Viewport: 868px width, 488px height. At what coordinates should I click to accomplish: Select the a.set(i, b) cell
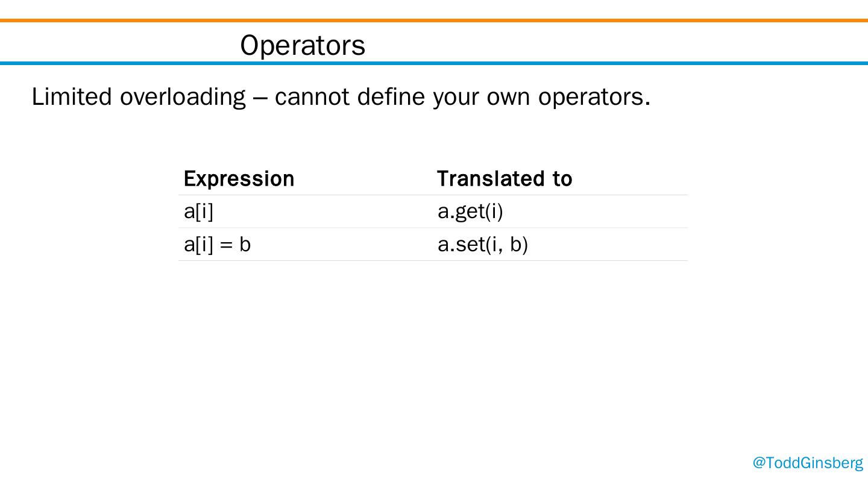pyautogui.click(x=482, y=245)
